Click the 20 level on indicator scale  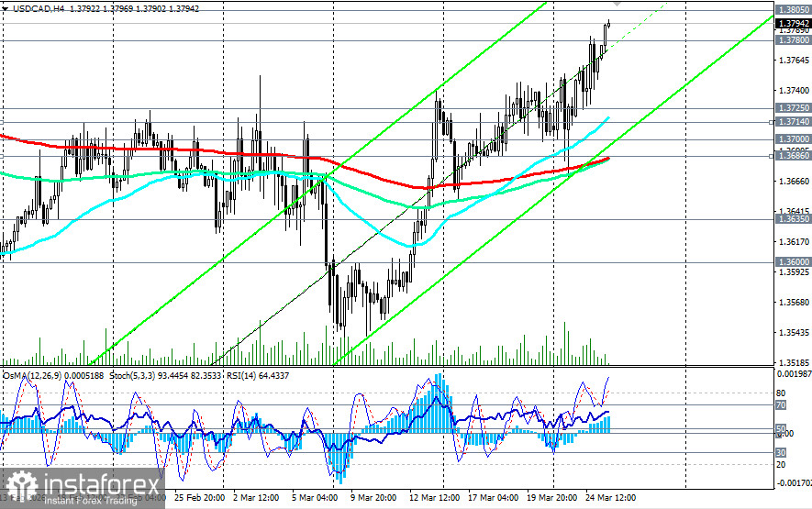click(781, 465)
